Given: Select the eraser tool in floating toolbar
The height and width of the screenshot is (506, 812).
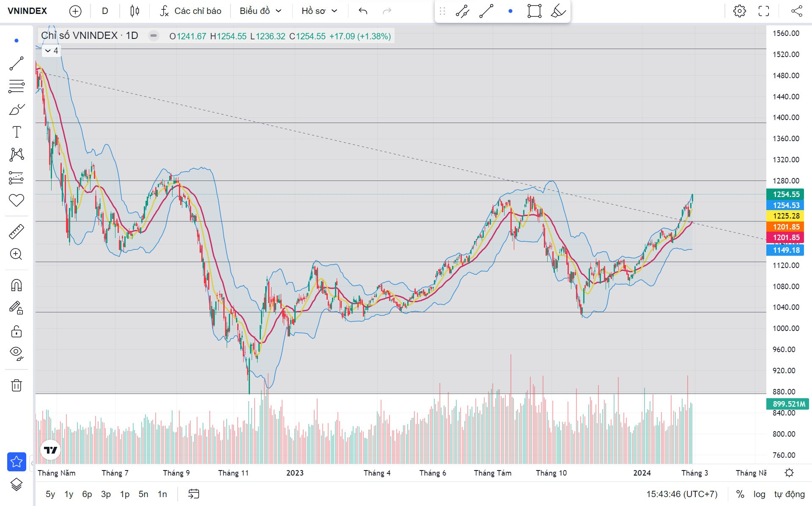Looking at the screenshot, I should tap(558, 11).
